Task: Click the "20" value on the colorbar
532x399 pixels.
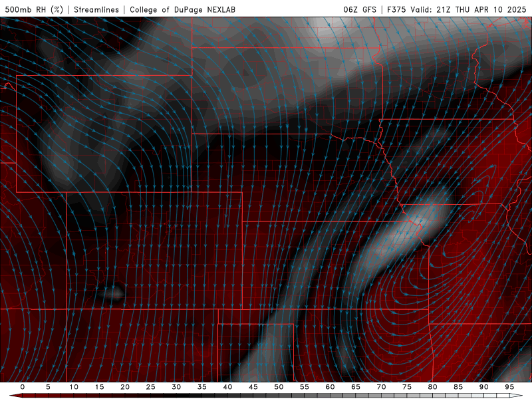Action: pos(125,387)
